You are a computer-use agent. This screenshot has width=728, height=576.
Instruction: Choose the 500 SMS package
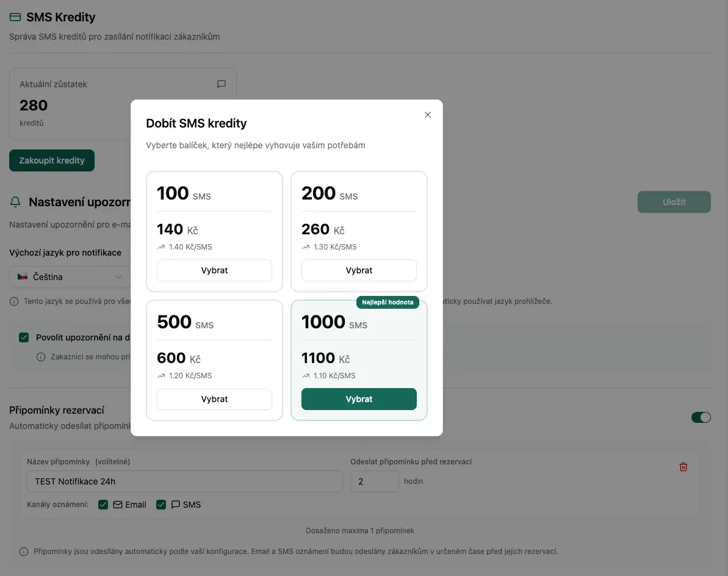point(214,399)
